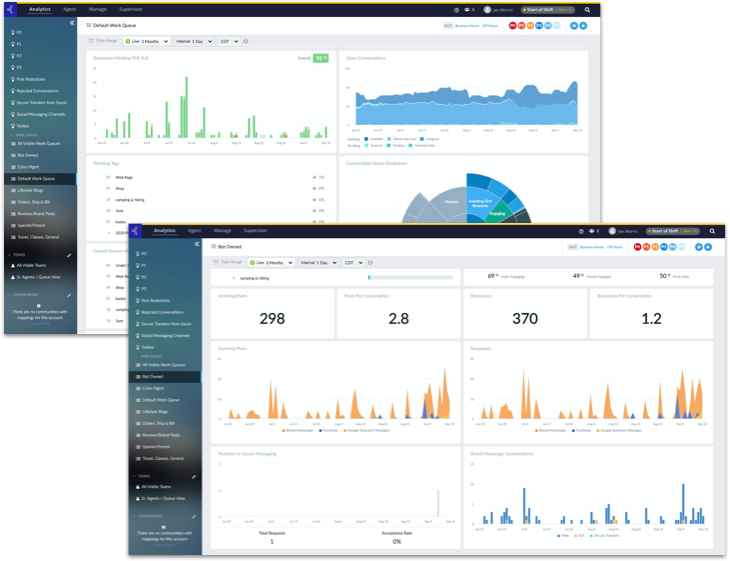730x561 pixels.
Task: Click the hamburger icon beside Default Work Queue title
Action: coord(88,25)
